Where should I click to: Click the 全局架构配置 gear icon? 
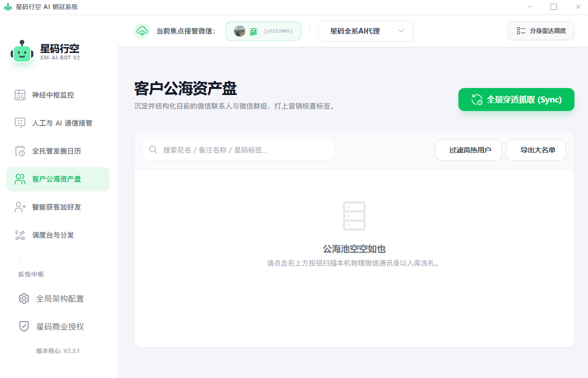24,298
